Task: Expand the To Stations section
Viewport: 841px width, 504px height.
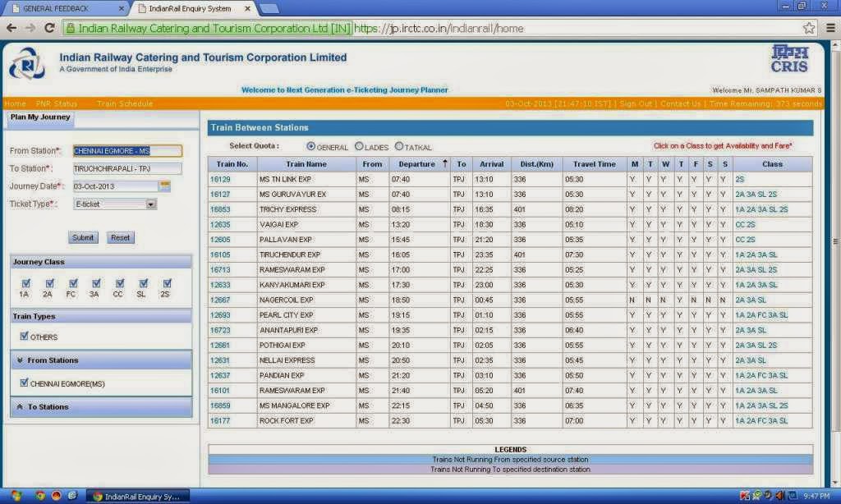Action: pos(101,407)
